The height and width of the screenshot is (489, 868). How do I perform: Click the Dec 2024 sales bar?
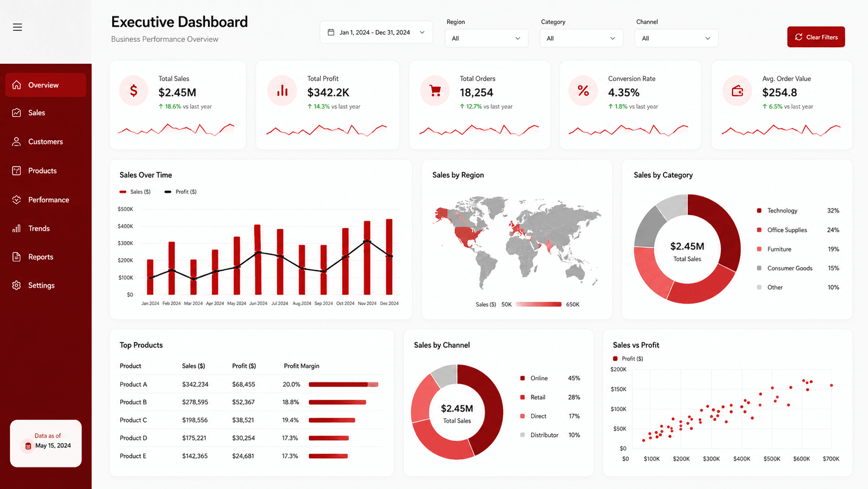pos(389,257)
